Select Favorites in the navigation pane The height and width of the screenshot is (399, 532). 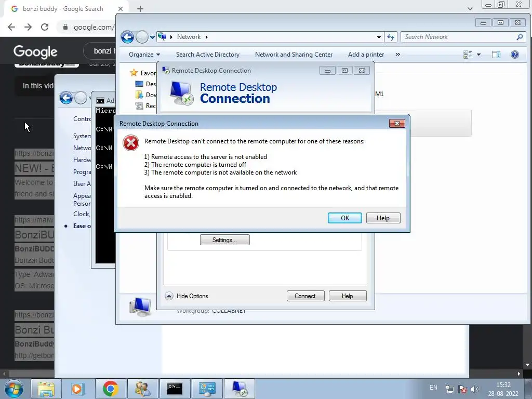[143, 73]
